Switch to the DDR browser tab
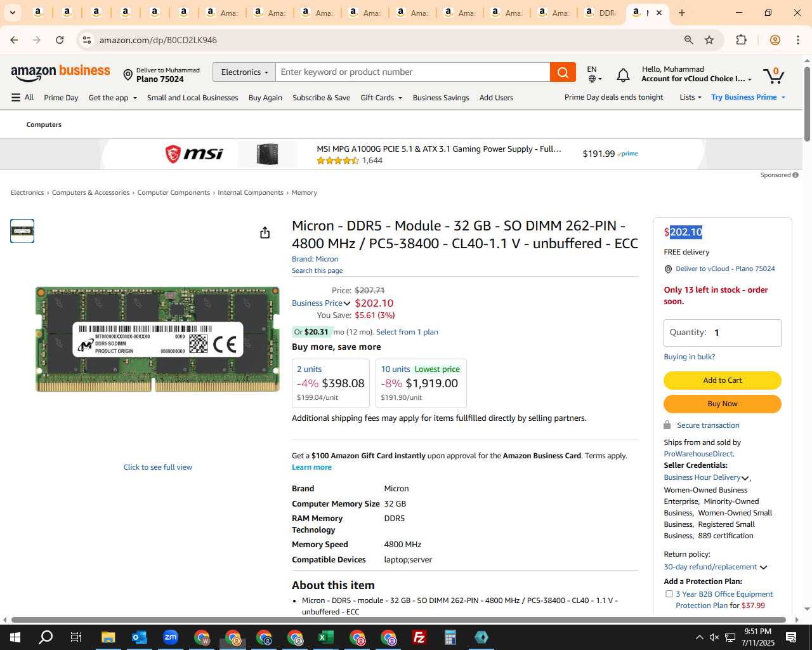 (x=600, y=13)
